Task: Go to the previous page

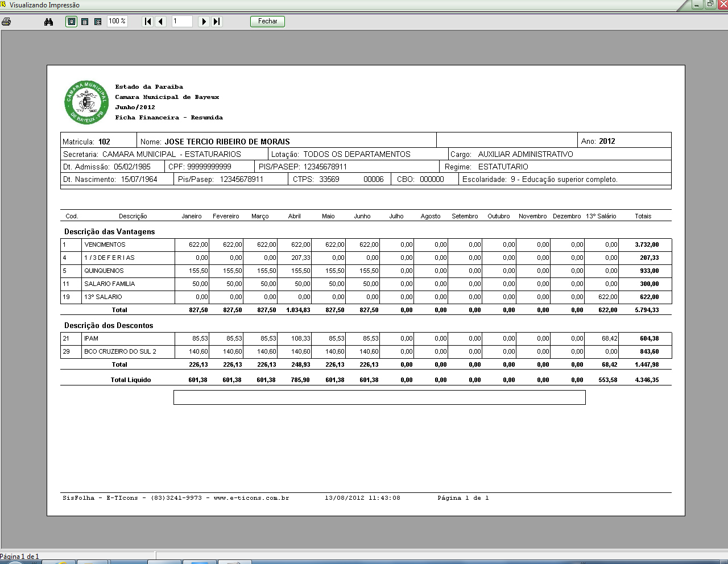Action: pos(161,22)
